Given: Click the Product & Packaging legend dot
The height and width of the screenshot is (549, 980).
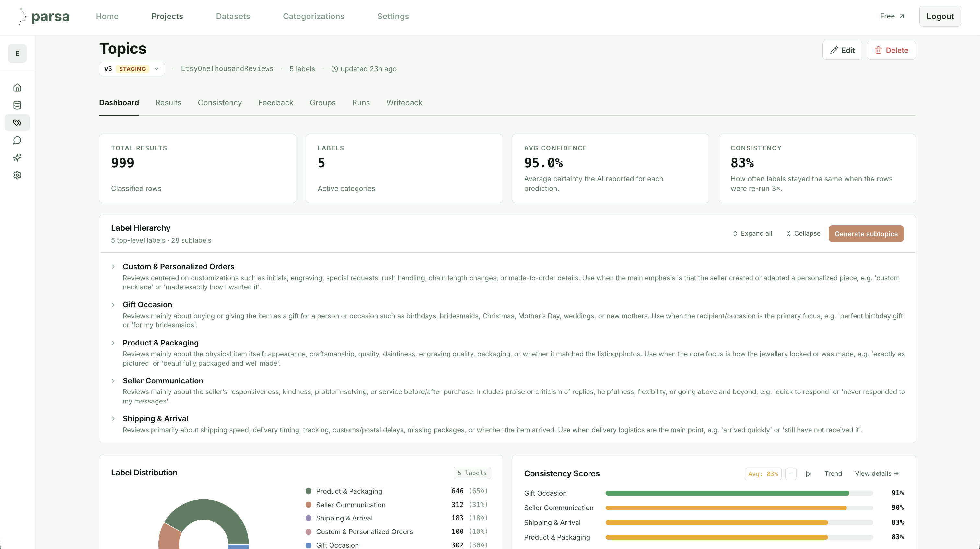Looking at the screenshot, I should point(308,491).
